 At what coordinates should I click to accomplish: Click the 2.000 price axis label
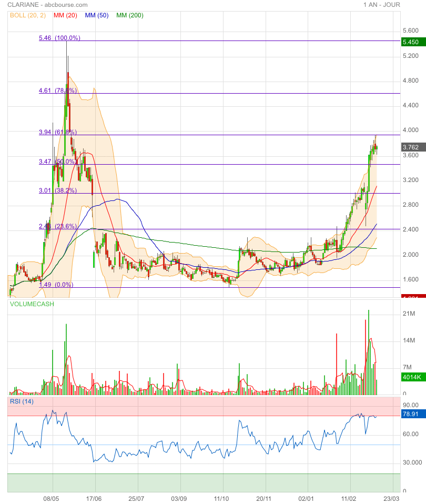coord(411,255)
